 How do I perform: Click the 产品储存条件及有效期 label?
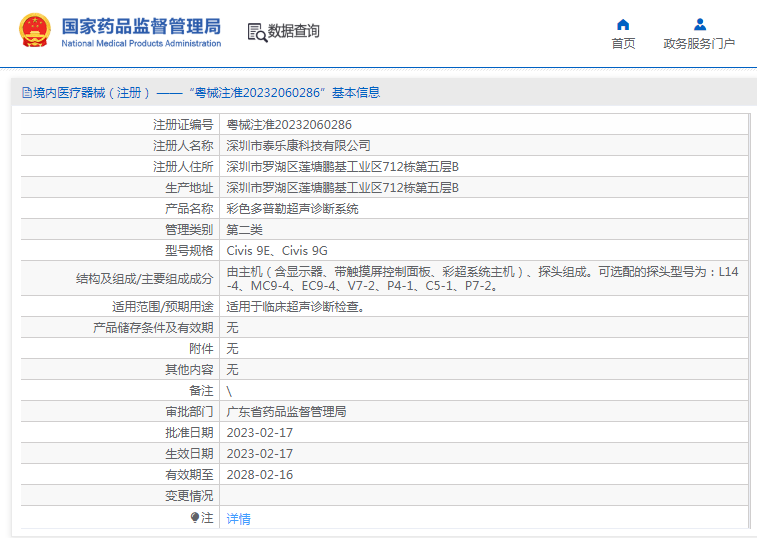153,327
